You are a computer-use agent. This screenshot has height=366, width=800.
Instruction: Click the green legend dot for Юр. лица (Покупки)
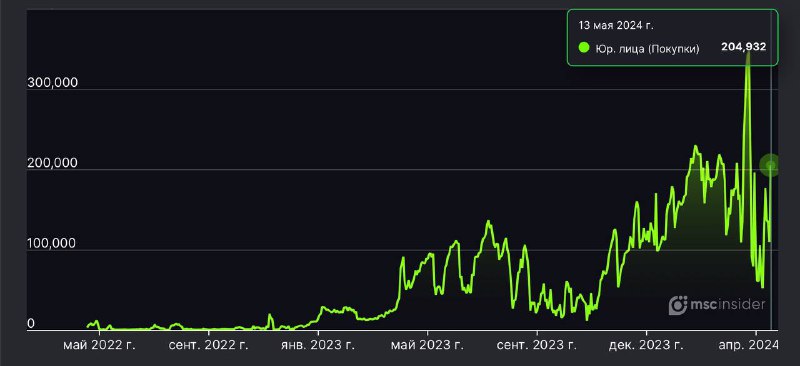pos(584,48)
